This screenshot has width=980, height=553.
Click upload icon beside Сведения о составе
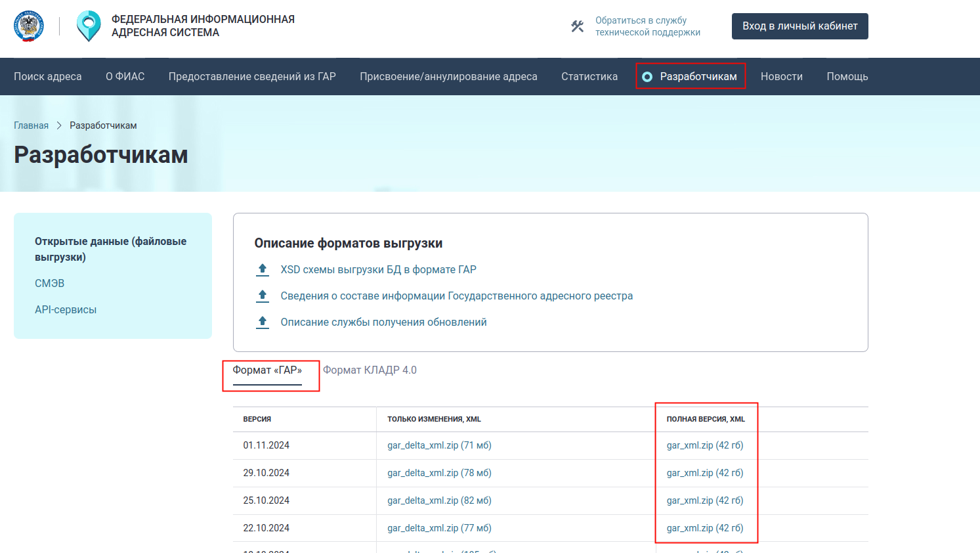tap(263, 296)
